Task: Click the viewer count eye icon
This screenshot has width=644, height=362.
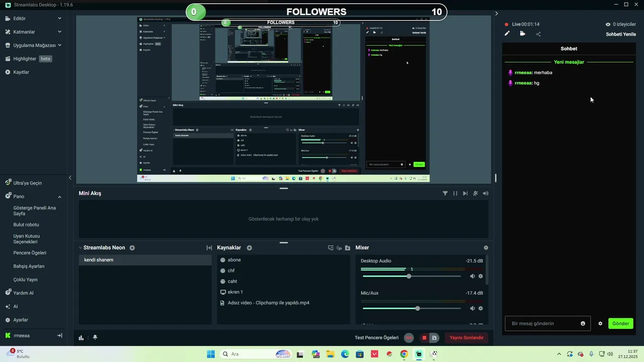Action: 608,24
